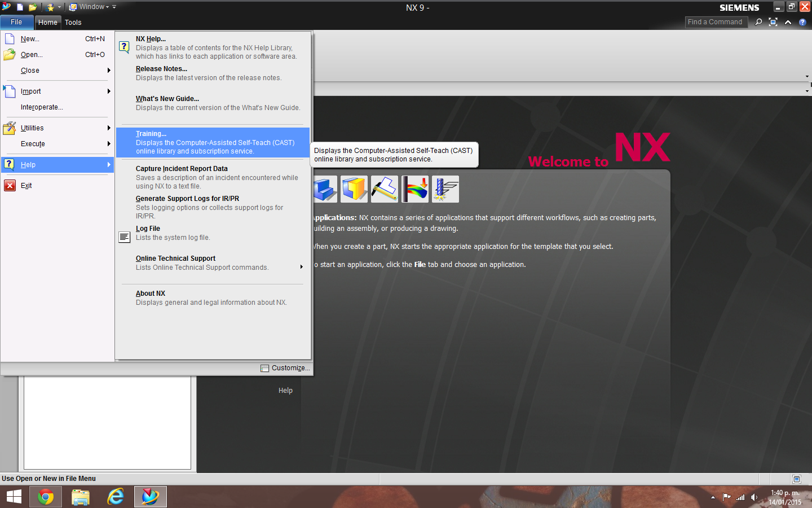Image resolution: width=812 pixels, height=508 pixels.
Task: Expand the Utilities submenu arrow
Action: [109, 128]
